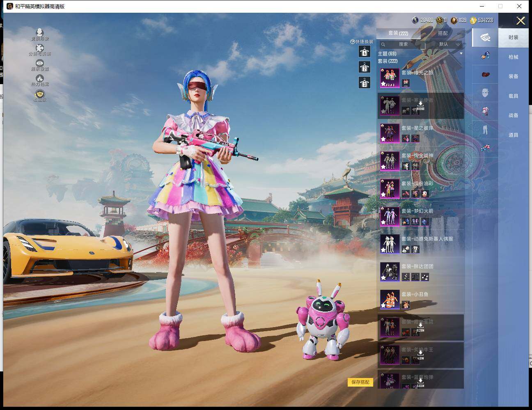Open the 默认 sort dropdown
The height and width of the screenshot is (410, 532).
click(x=447, y=44)
